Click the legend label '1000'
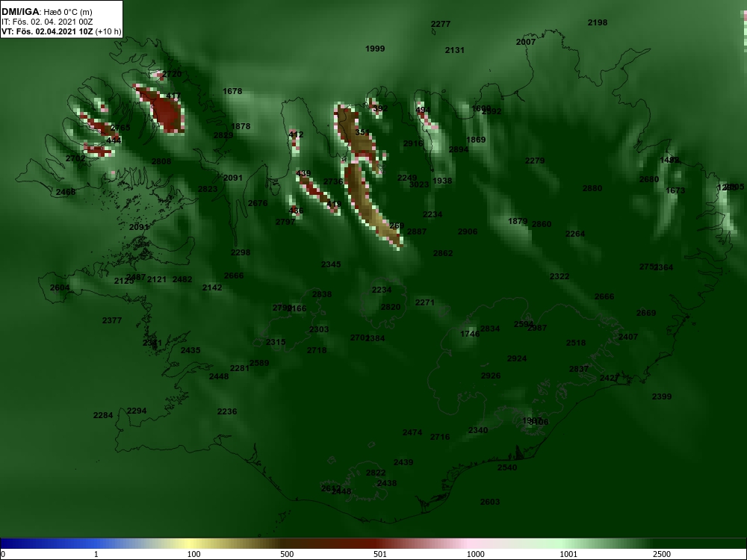The width and height of the screenshot is (747, 560). (475, 554)
